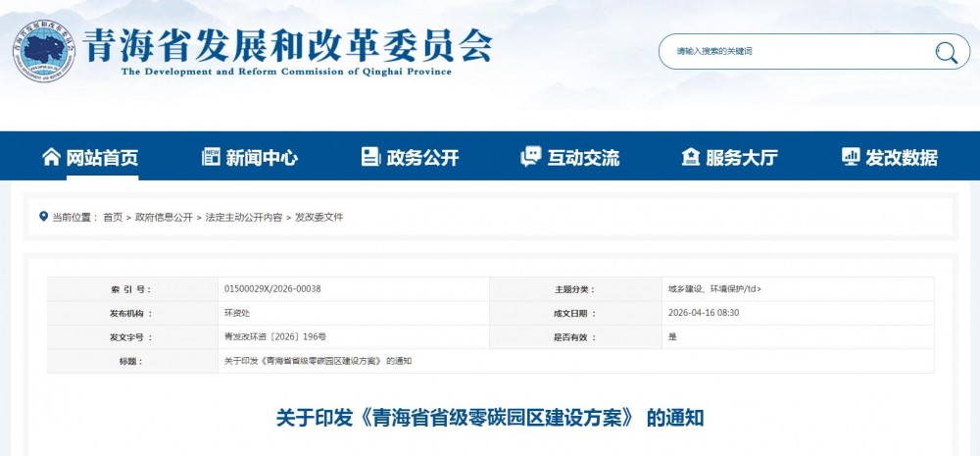The height and width of the screenshot is (456, 980).
Task: Navigate to 法定主动公开内容 breadcrumb
Action: 243,218
